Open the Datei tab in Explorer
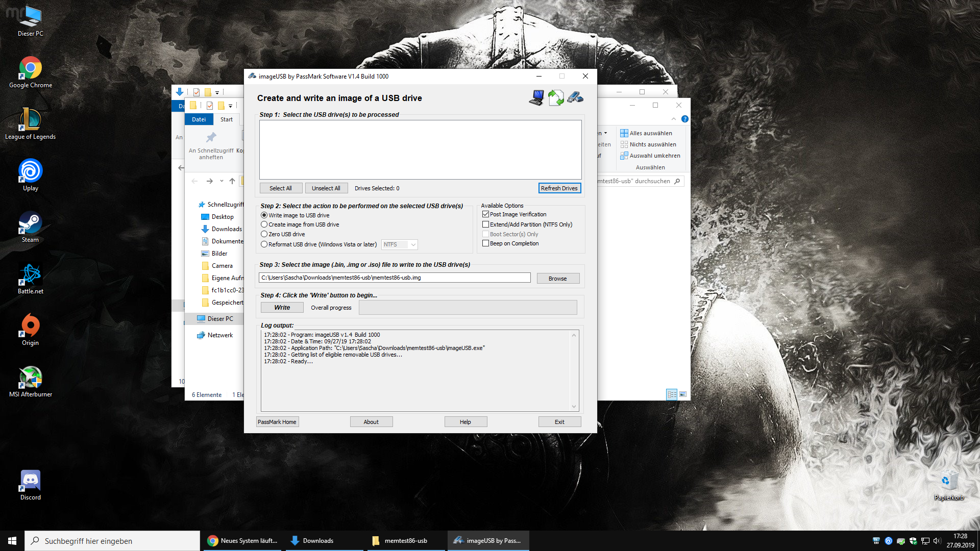This screenshot has height=551, width=980. pos(199,119)
